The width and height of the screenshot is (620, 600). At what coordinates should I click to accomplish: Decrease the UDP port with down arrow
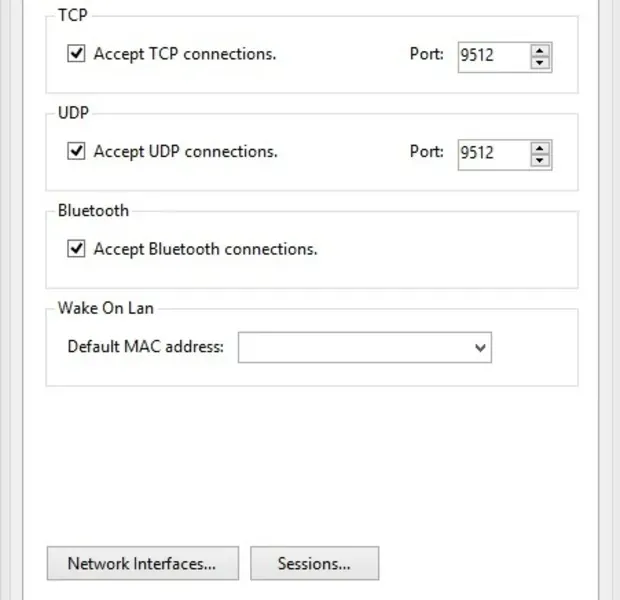click(541, 160)
